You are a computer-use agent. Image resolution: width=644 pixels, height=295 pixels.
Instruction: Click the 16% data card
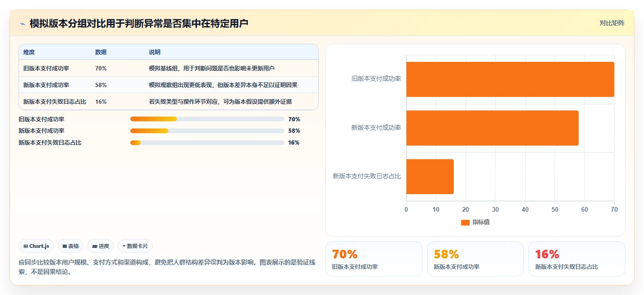(577, 259)
